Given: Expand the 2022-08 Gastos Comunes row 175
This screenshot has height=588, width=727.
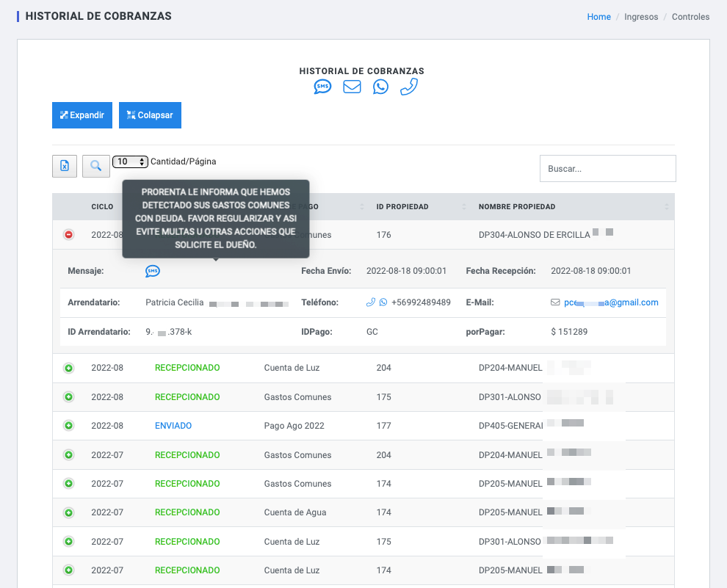Looking at the screenshot, I should [x=68, y=397].
